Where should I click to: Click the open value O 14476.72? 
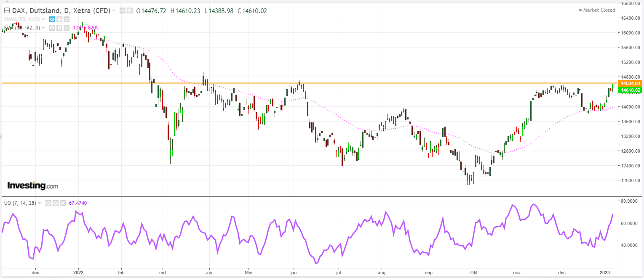tap(151, 11)
